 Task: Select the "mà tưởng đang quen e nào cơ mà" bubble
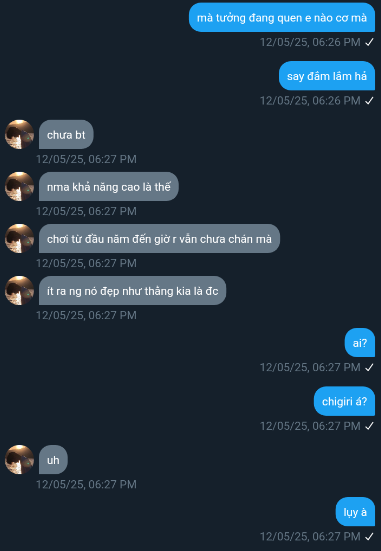point(282,18)
